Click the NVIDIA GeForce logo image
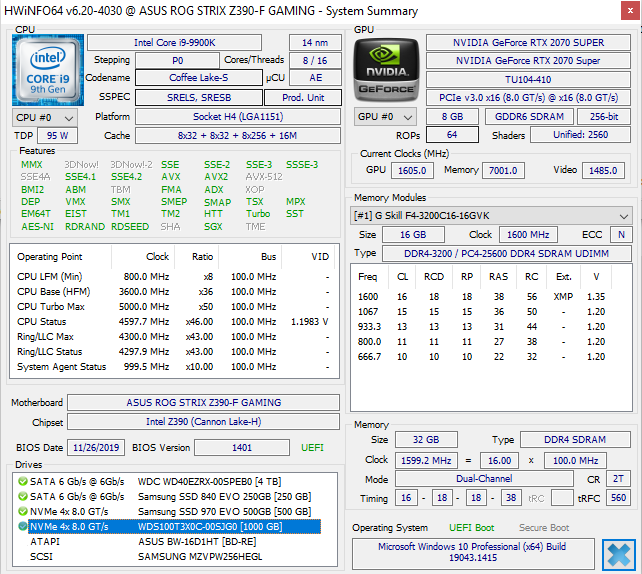Viewport: 642px width, 574px height. point(387,70)
